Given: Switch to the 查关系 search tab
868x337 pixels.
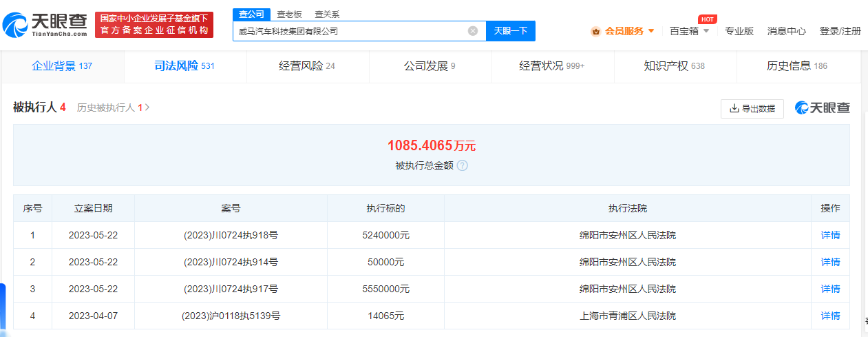Looking at the screenshot, I should point(327,14).
